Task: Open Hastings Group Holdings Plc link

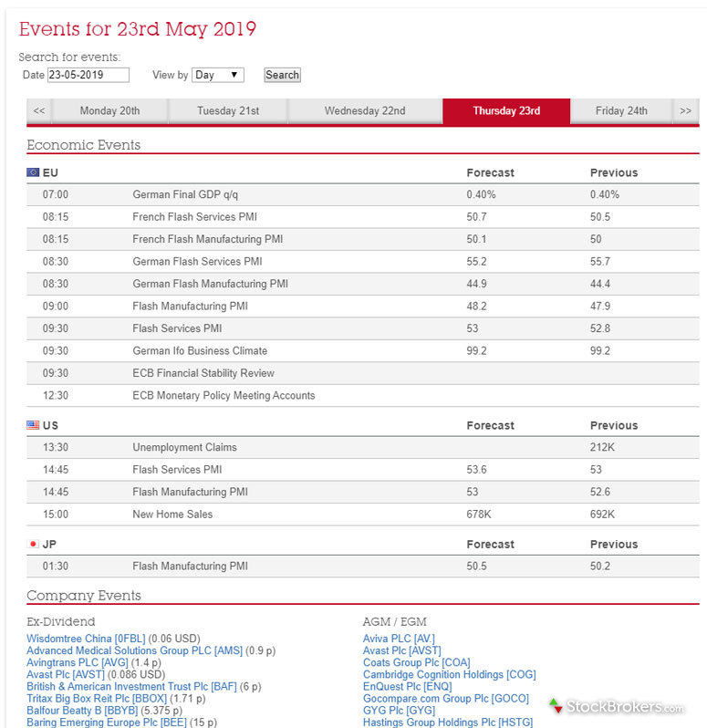Action: pyautogui.click(x=448, y=723)
